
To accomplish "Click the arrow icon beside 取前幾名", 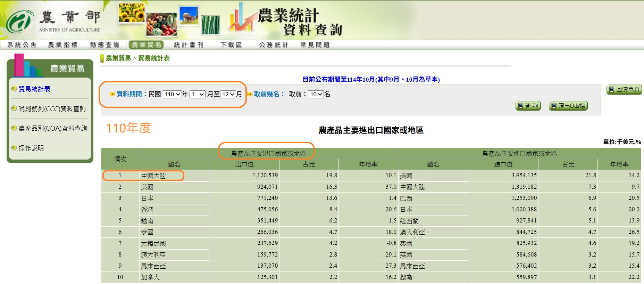I will point(250,94).
